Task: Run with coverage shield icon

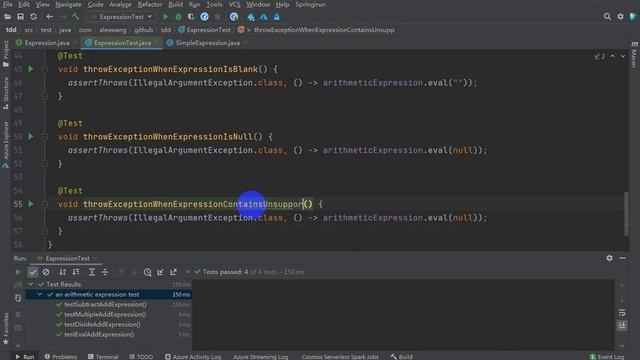Action: click(x=191, y=17)
